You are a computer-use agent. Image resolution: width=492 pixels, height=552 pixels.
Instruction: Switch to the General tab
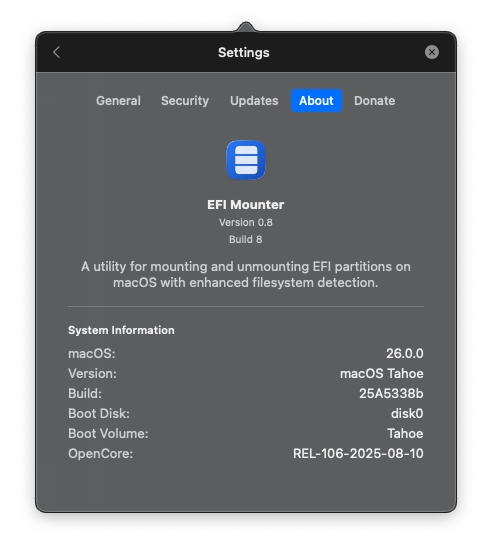click(118, 101)
